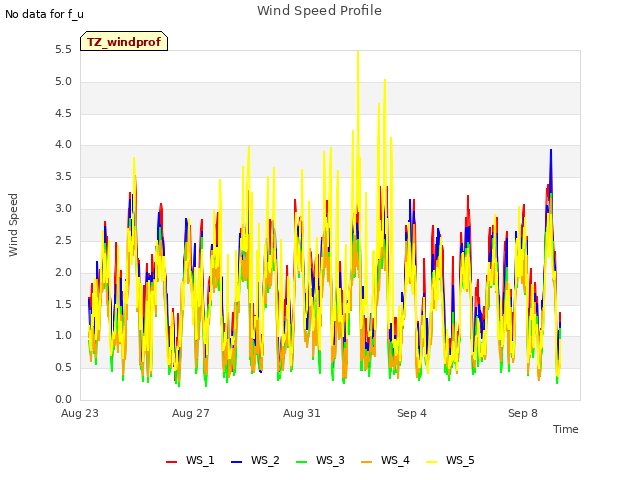
Task: Click the blue WS_2 peak near Sep 9
Action: tap(551, 151)
